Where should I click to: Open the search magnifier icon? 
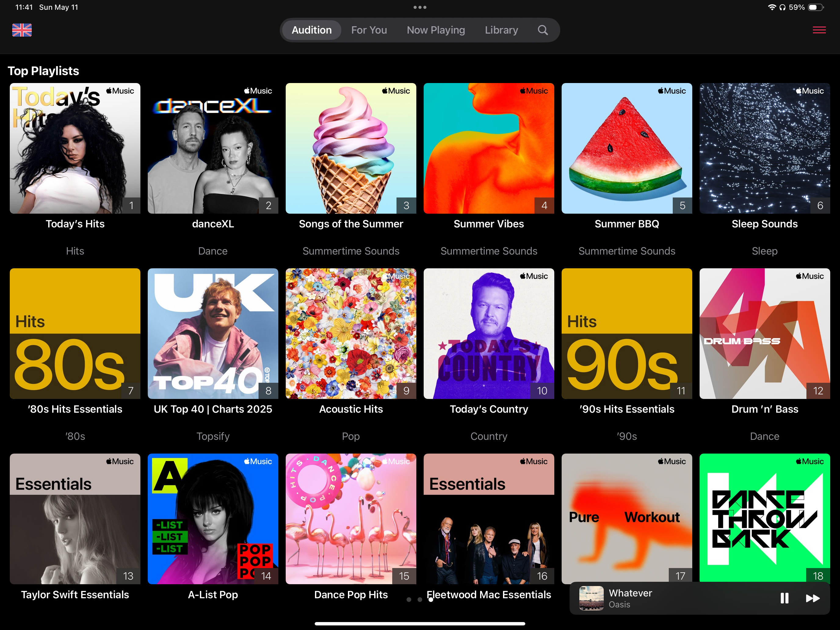(543, 30)
